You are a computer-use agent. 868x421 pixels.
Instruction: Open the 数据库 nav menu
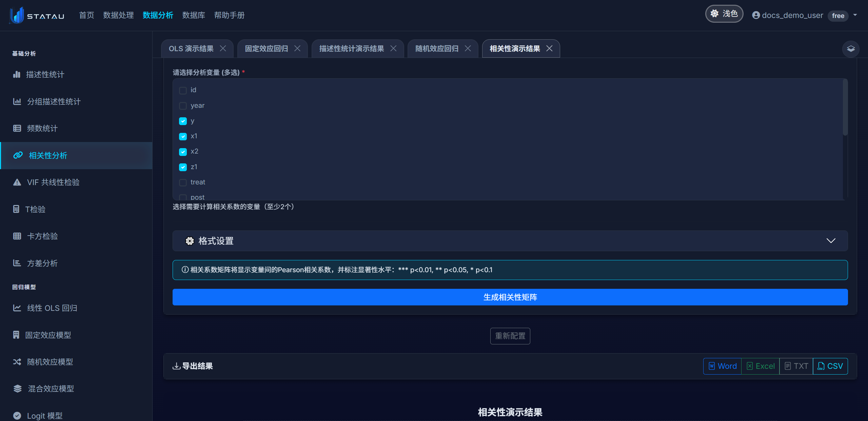click(x=194, y=15)
